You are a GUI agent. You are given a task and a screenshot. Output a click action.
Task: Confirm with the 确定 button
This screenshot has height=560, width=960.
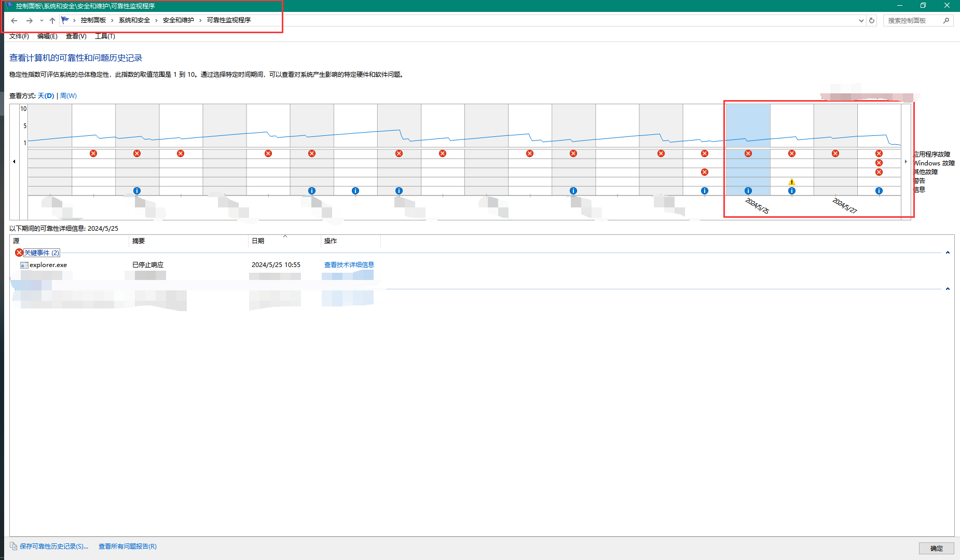[x=937, y=548]
